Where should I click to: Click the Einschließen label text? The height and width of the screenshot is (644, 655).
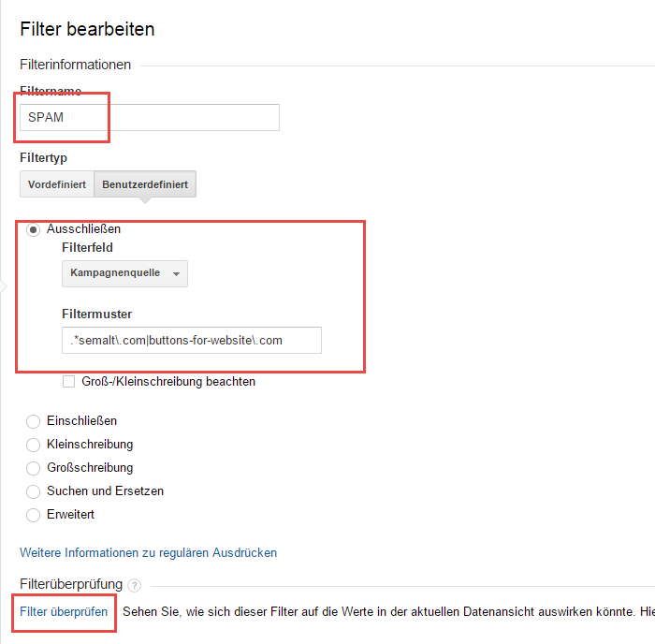pyautogui.click(x=82, y=421)
